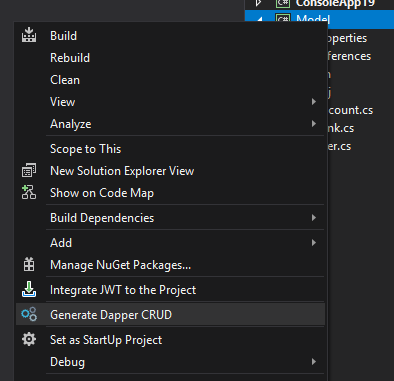Select Set as StartUp Project
The height and width of the screenshot is (381, 394).
(x=106, y=340)
